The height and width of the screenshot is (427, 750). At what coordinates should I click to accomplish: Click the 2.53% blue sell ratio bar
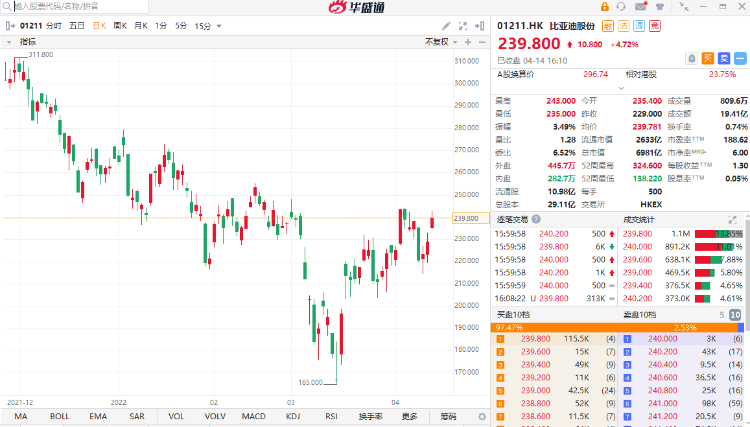pyautogui.click(x=741, y=328)
